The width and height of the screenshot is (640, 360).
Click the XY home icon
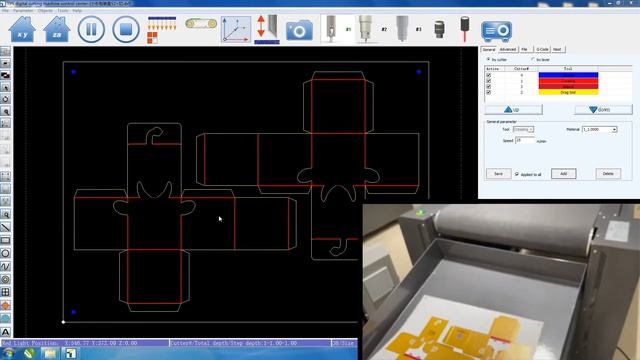point(22,29)
